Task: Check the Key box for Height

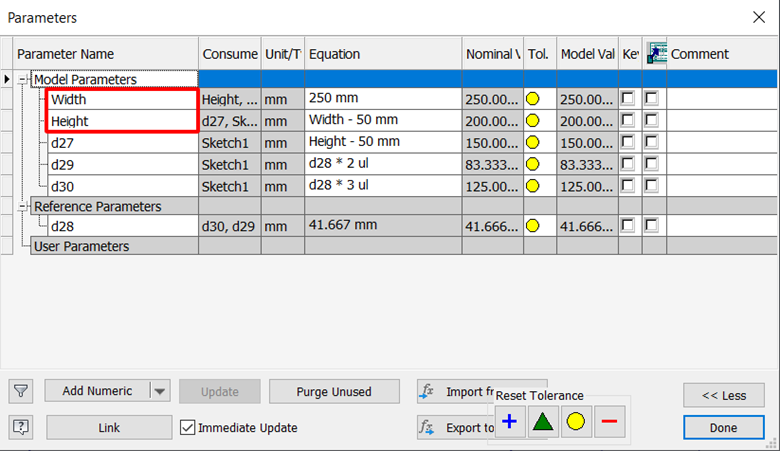Action: pos(628,120)
